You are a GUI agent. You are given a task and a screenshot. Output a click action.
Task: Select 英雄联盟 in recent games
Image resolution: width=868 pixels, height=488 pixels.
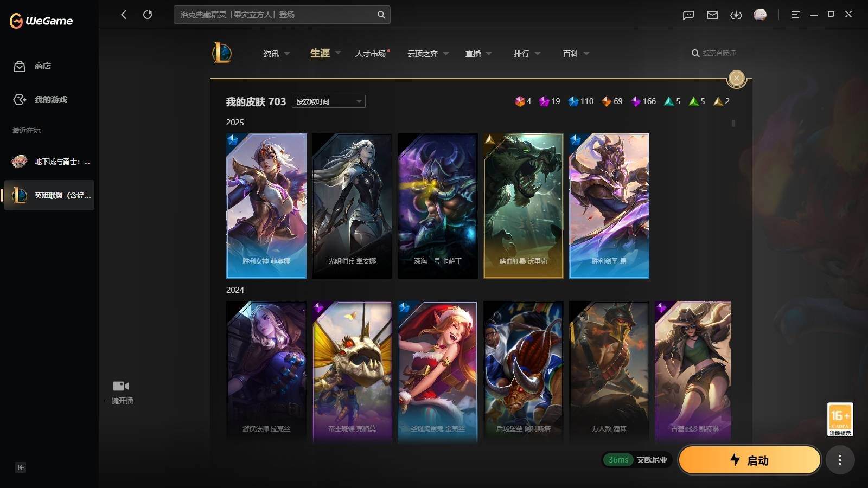[49, 195]
